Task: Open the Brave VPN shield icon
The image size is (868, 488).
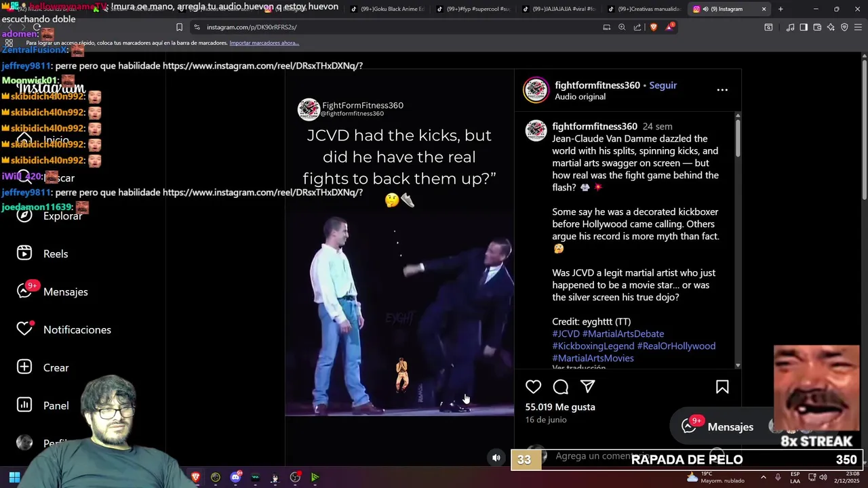Action: [x=844, y=27]
